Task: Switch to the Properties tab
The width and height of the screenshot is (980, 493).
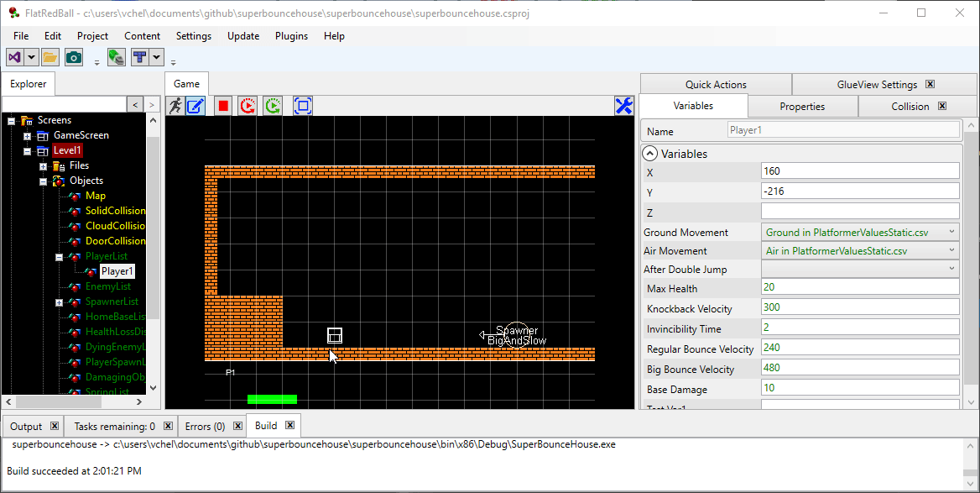Action: pyautogui.click(x=802, y=107)
